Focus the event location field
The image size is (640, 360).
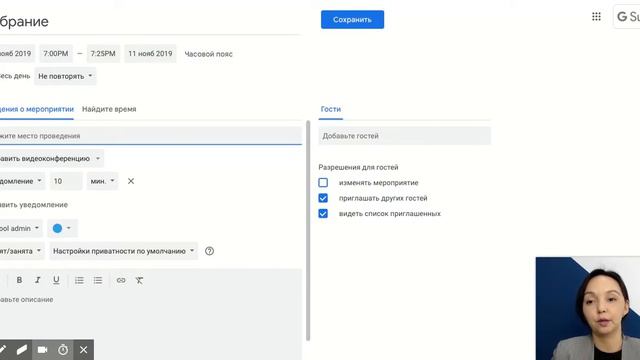(151, 136)
